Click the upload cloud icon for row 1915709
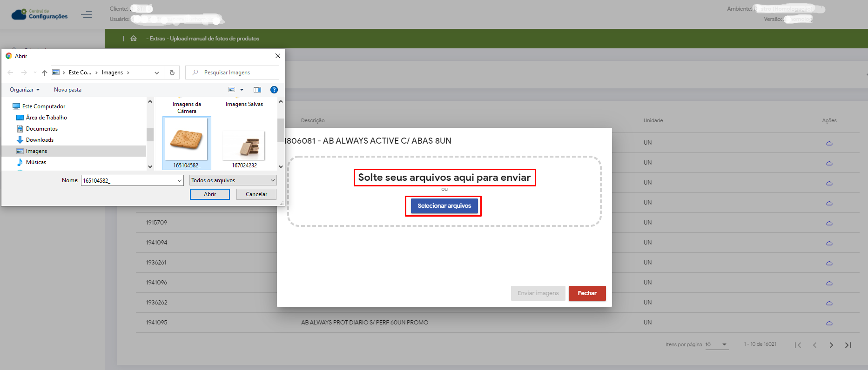The height and width of the screenshot is (370, 868). [x=829, y=224]
